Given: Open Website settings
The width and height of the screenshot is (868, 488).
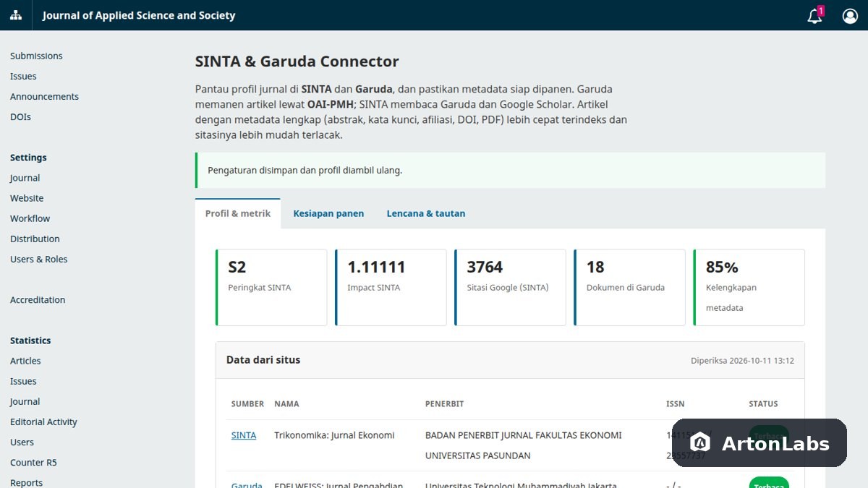Looking at the screenshot, I should 27,198.
